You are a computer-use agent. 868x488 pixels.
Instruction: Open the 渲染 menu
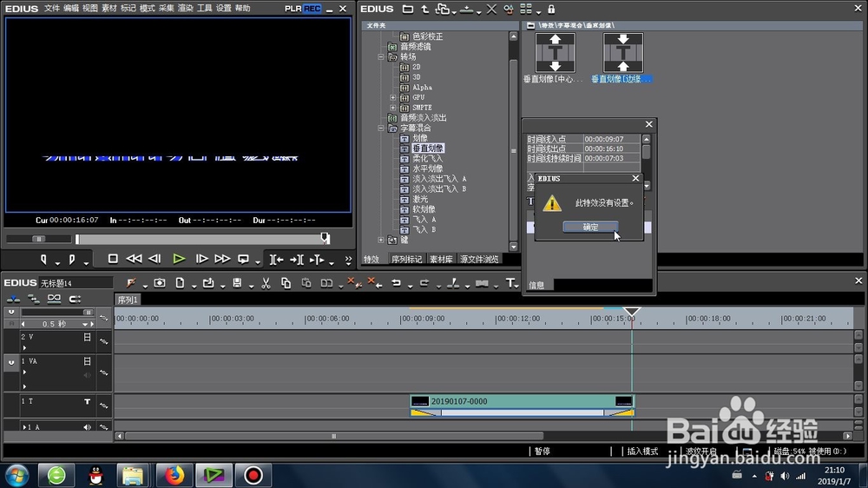186,9
